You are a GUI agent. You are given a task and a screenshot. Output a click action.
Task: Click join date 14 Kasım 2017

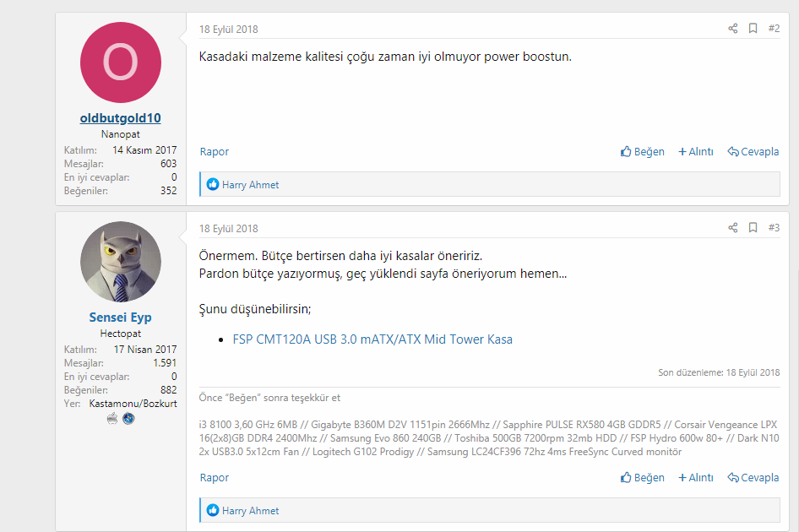point(144,150)
